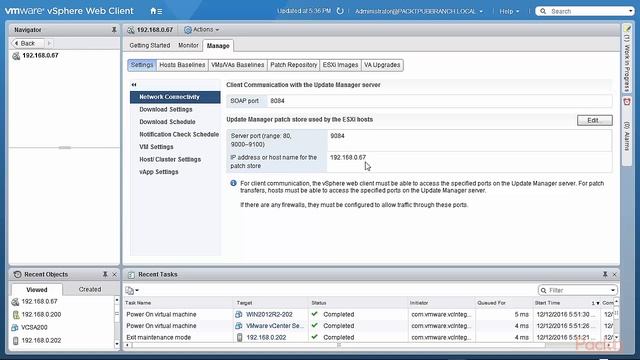The width and height of the screenshot is (640, 360).
Task: Open Administrator user account dropdown
Action: click(419, 11)
